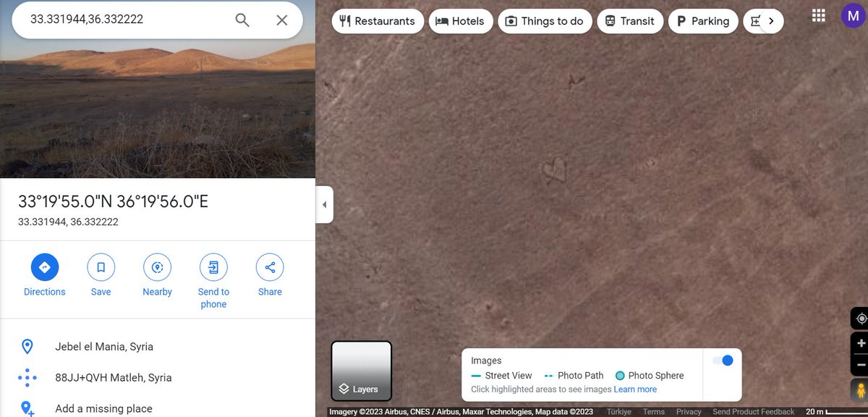Click the search magnifier icon
Viewport: 868px width, 417px height.
(242, 20)
